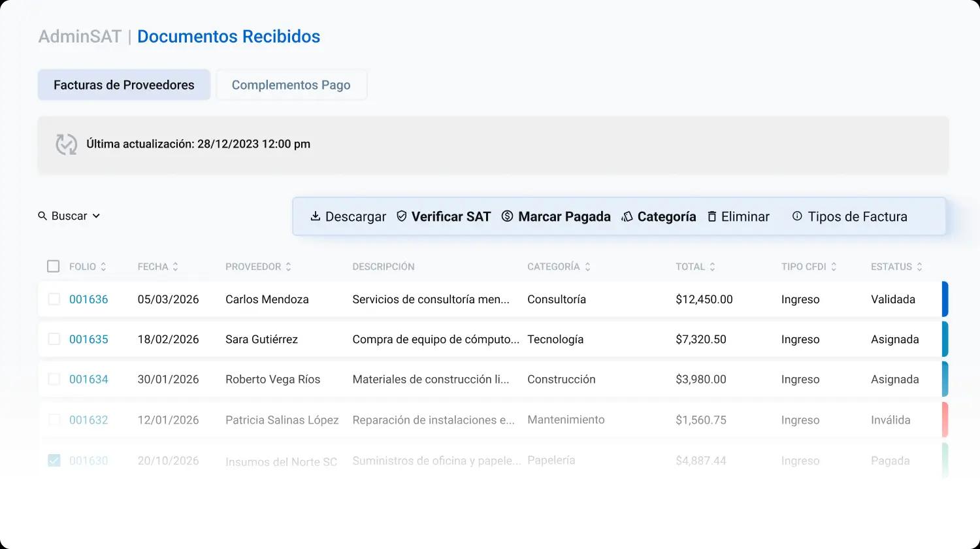Open invoice folio 001635 link

89,339
